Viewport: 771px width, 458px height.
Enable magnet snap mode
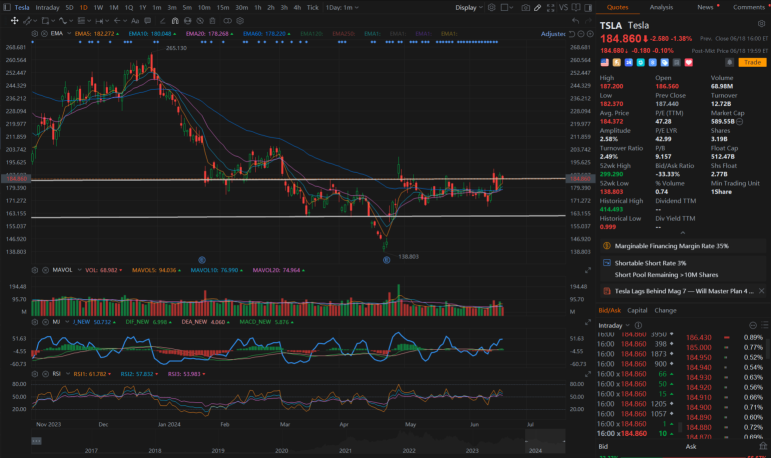(175, 21)
